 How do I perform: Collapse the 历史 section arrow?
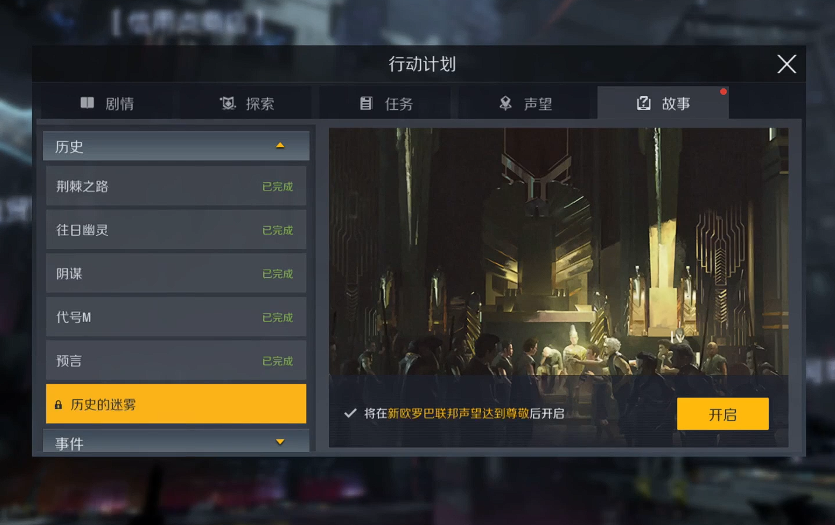(280, 145)
